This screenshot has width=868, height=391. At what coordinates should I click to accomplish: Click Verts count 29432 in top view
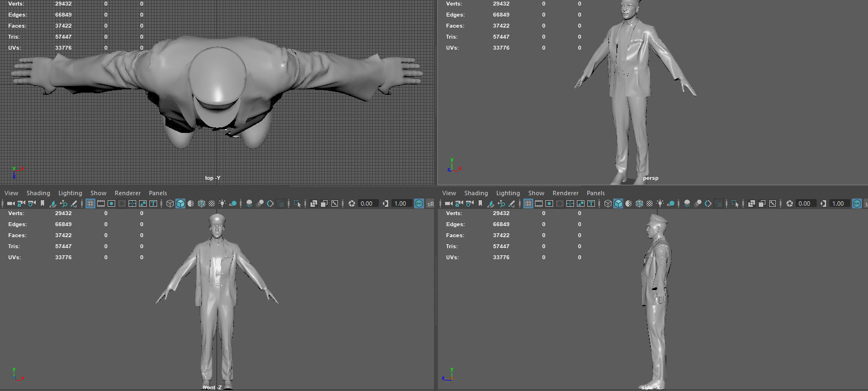point(63,4)
